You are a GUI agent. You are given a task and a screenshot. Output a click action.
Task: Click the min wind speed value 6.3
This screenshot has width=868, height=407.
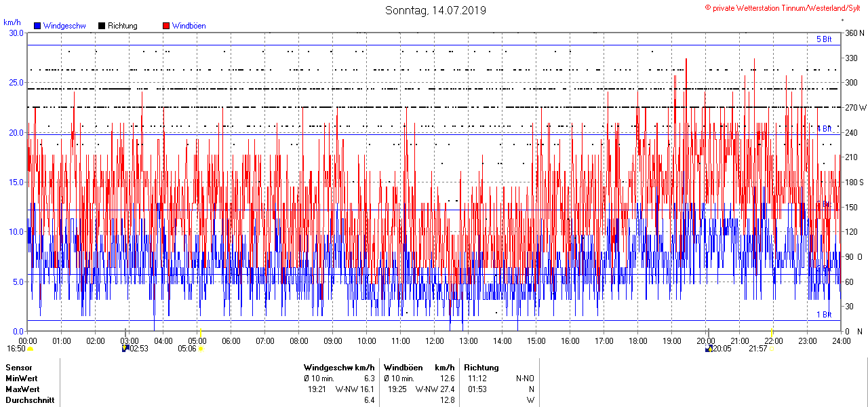click(x=370, y=379)
